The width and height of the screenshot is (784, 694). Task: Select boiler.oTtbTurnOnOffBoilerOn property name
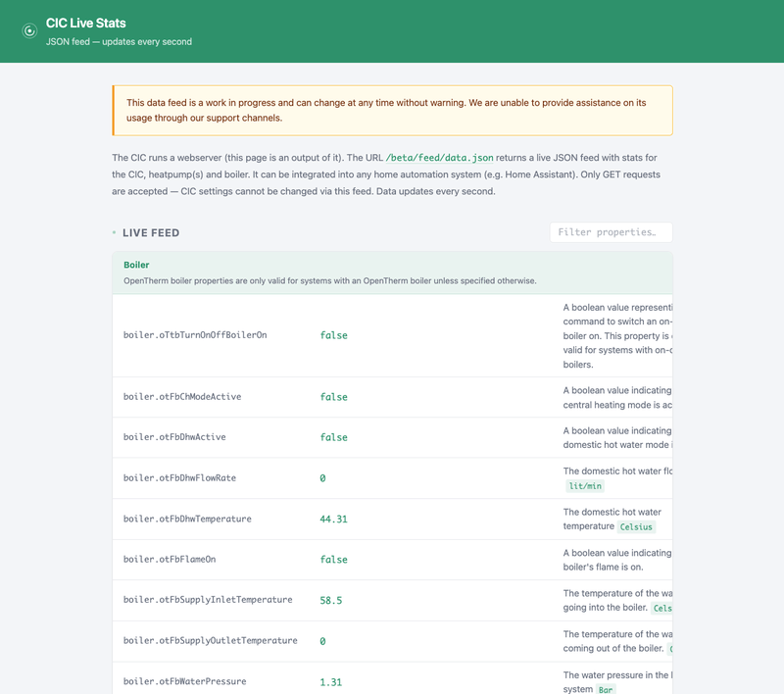[195, 335]
